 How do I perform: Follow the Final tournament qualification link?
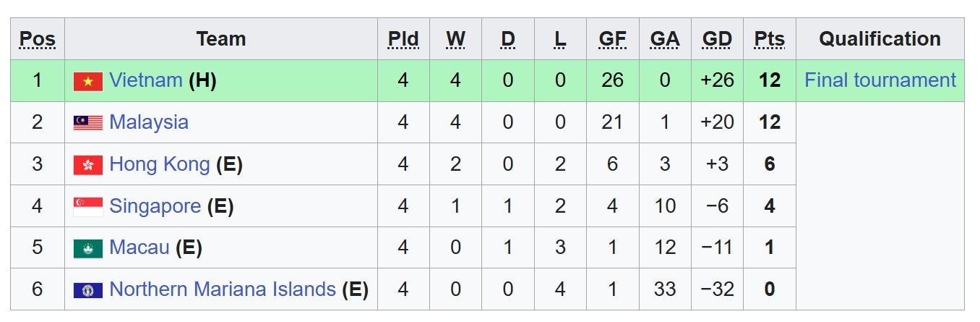pyautogui.click(x=880, y=80)
